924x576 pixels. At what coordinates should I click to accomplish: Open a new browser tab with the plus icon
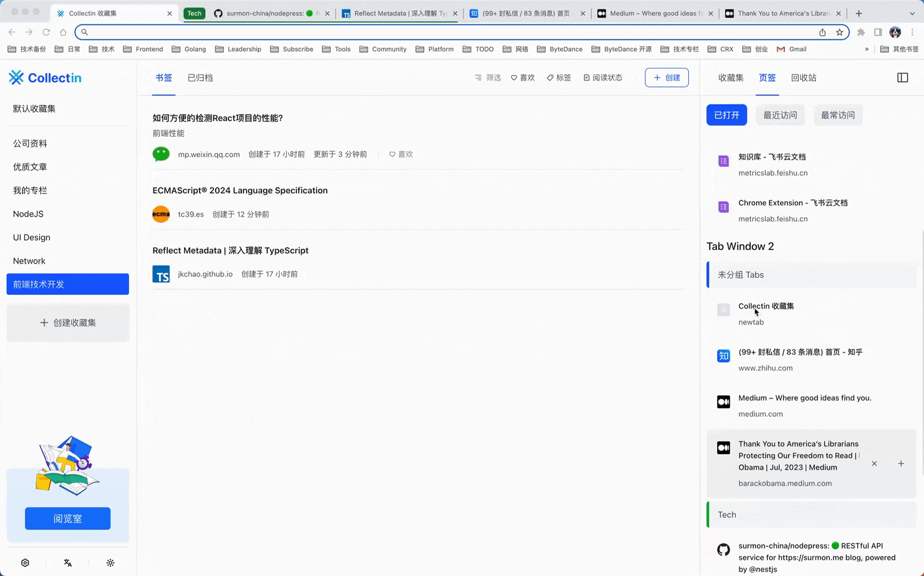tap(859, 13)
